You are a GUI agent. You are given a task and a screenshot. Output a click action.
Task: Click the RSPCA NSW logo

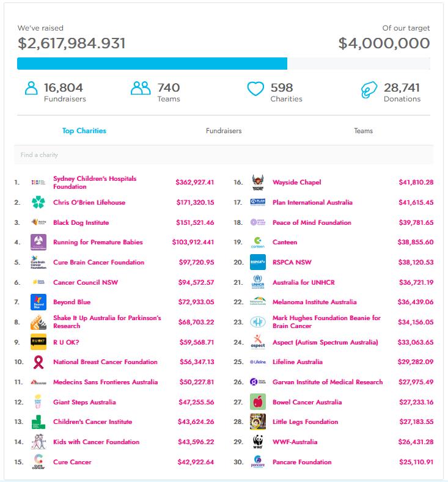coord(258,262)
